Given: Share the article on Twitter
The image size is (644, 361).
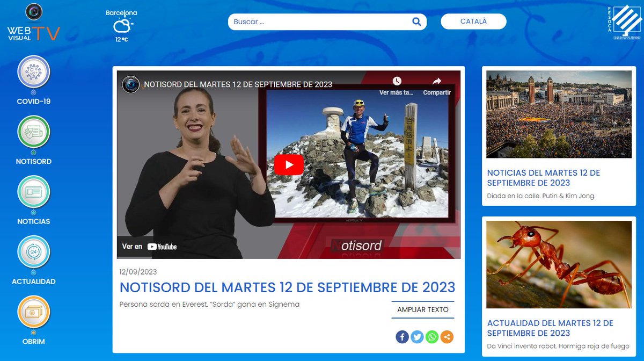Looking at the screenshot, I should click(416, 337).
